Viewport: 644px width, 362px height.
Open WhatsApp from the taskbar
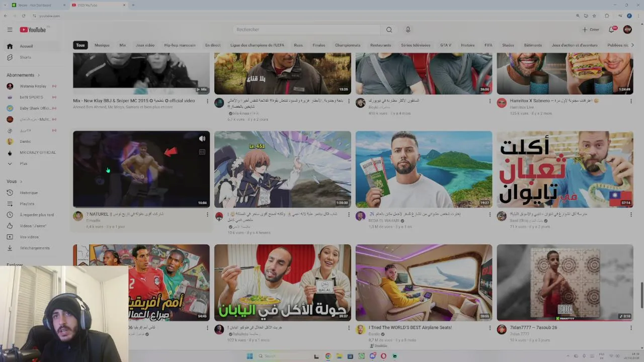361,356
